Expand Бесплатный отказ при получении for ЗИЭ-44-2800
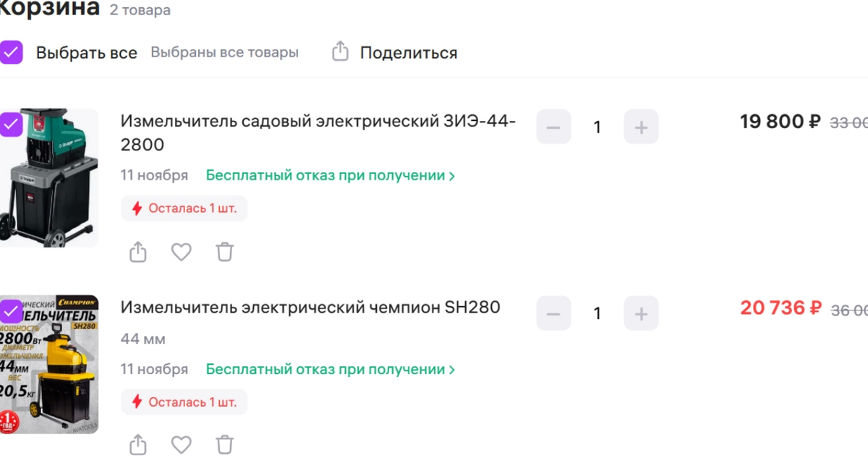The image size is (868, 474). click(325, 175)
